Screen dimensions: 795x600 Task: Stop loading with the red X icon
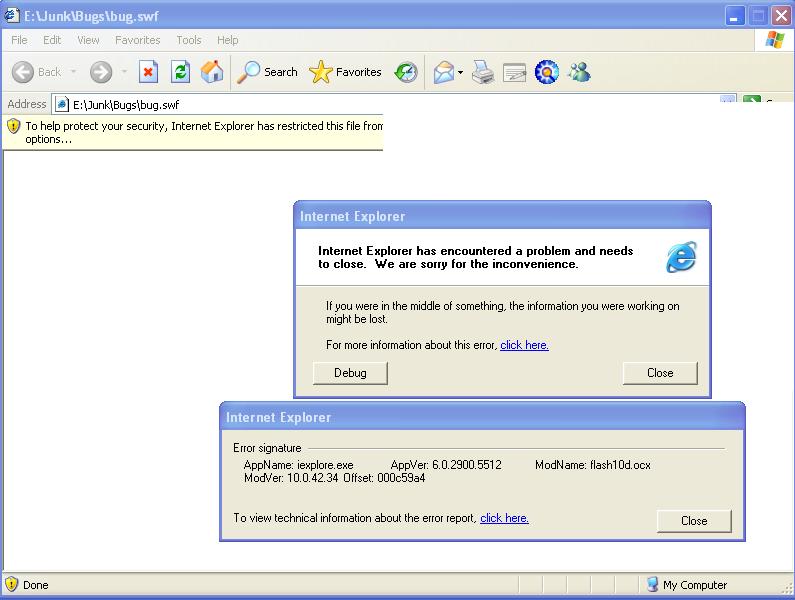pos(148,72)
